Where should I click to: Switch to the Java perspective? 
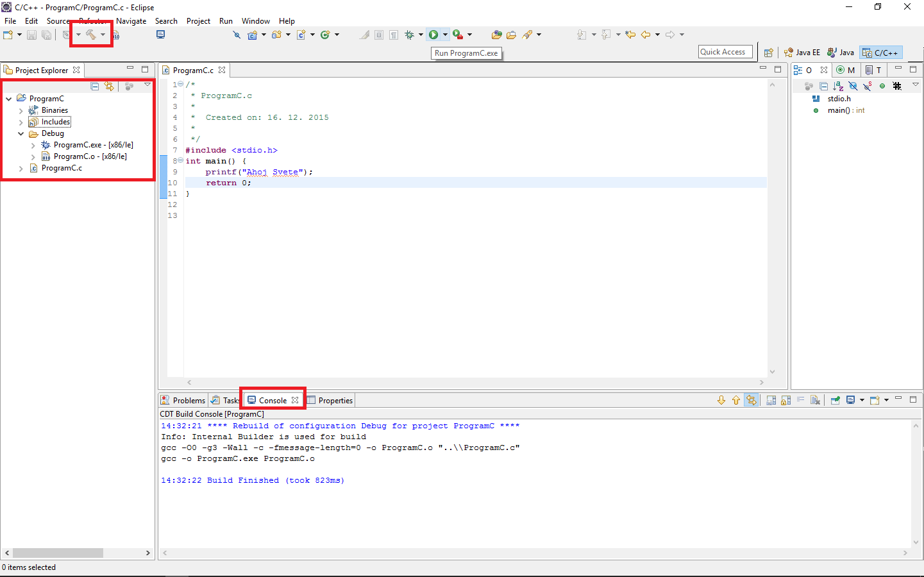coord(841,52)
